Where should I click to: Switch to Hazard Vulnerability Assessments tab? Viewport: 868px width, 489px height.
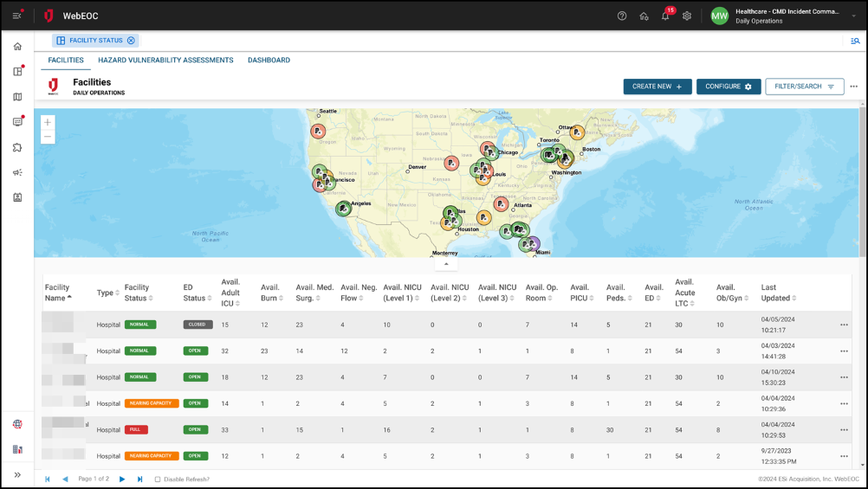coord(165,61)
